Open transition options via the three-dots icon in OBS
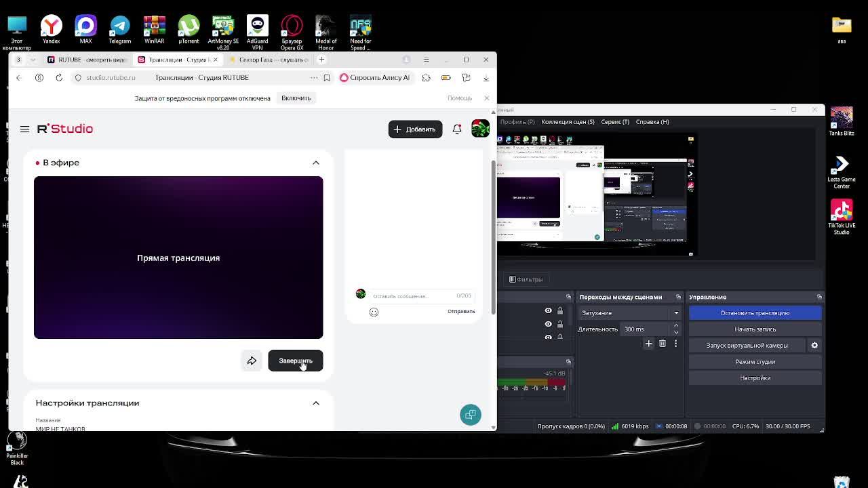 (x=675, y=344)
